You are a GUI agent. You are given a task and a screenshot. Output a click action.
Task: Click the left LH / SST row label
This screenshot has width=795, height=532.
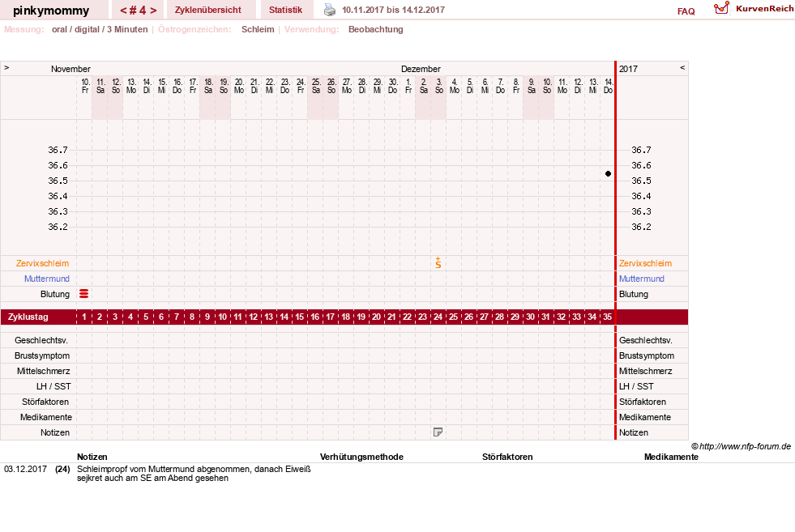click(53, 386)
